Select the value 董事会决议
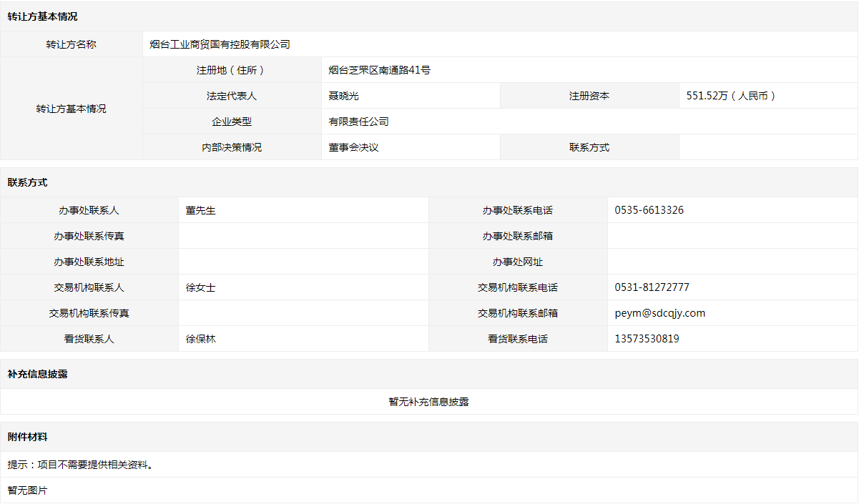Screen dimensions: 859x504 [x=353, y=147]
